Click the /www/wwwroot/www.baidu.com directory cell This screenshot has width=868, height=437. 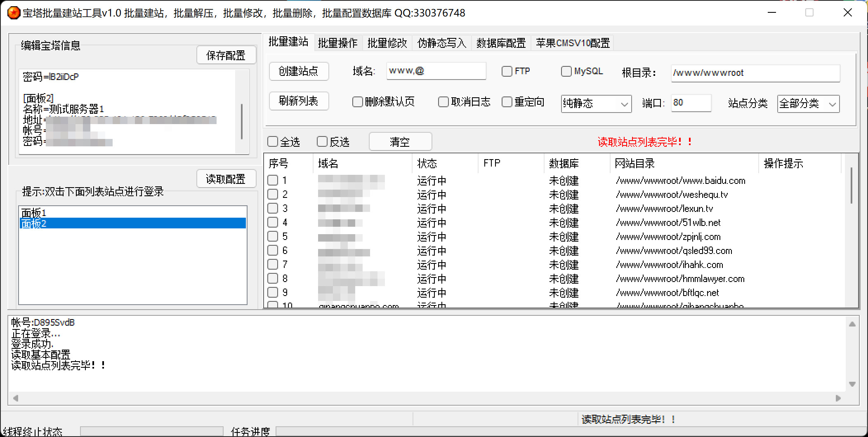[681, 181]
